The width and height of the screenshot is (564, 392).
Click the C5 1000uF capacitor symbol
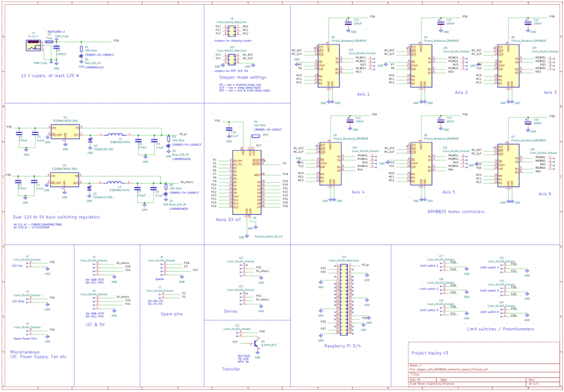tap(56, 47)
